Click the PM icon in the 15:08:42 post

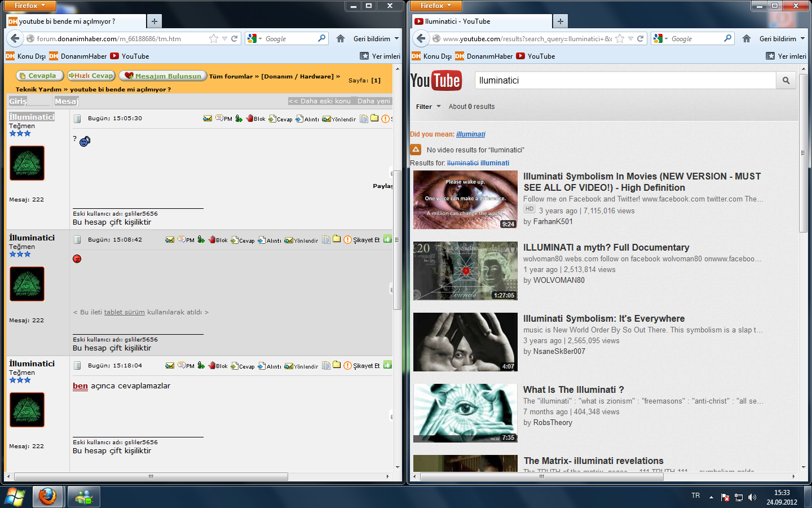pyautogui.click(x=186, y=240)
